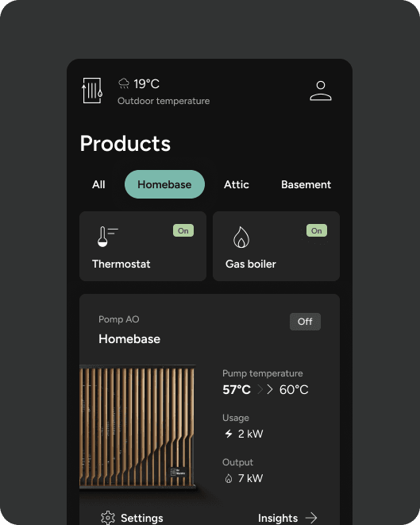Toggle the Thermostat On badge
Screen dimensions: 420x525
click(x=183, y=230)
